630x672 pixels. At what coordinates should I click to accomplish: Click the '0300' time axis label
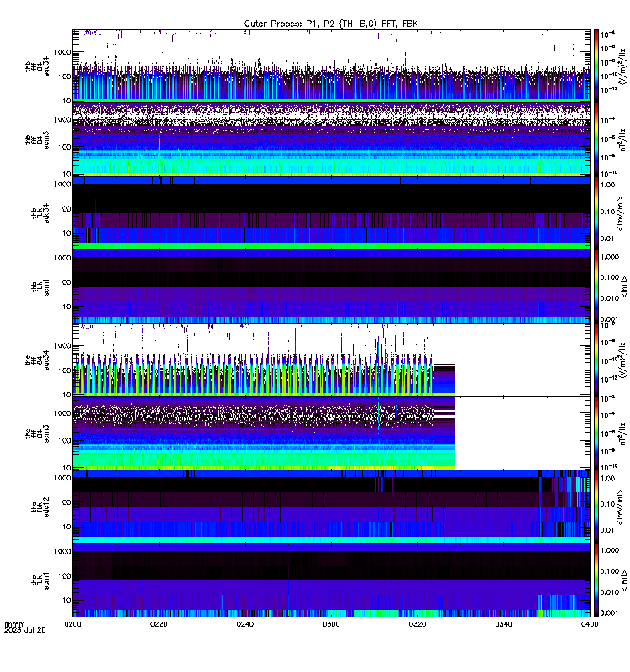(331, 624)
